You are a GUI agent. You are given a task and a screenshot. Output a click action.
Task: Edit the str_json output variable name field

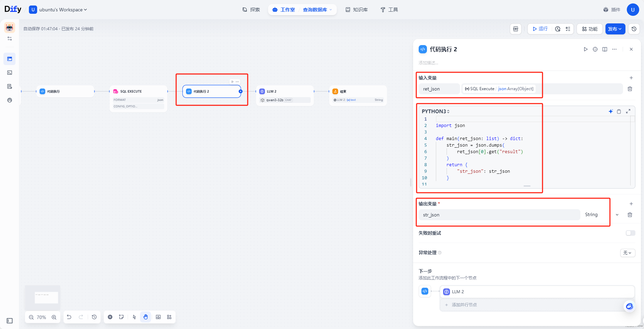[x=499, y=215]
